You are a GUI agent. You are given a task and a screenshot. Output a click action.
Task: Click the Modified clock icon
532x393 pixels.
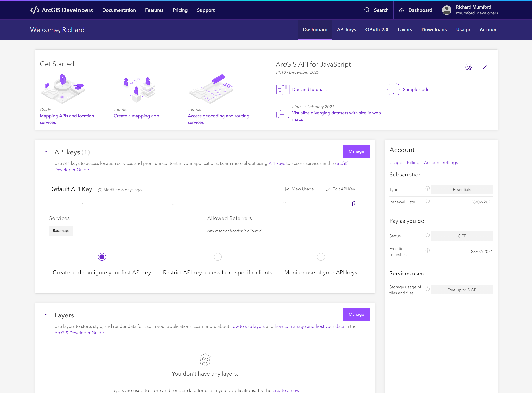pos(100,190)
